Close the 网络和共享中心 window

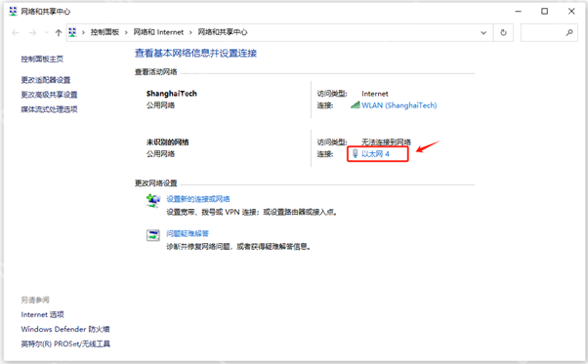pyautogui.click(x=571, y=12)
